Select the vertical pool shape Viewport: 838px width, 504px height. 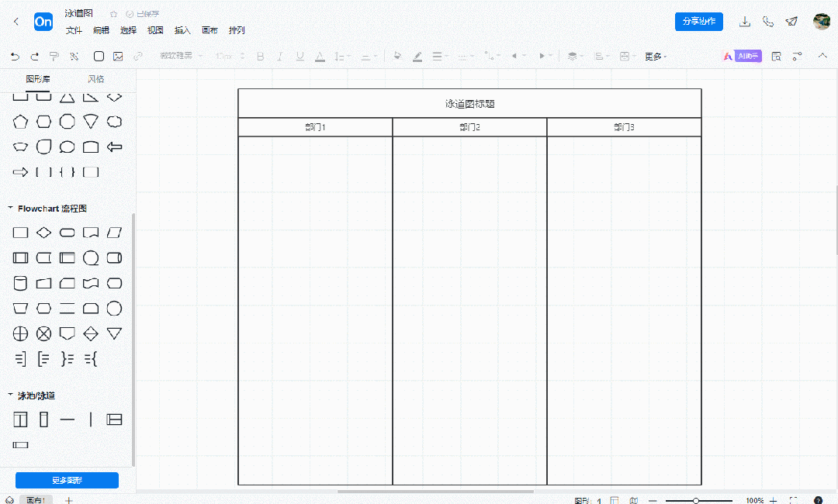pyautogui.click(x=20, y=419)
